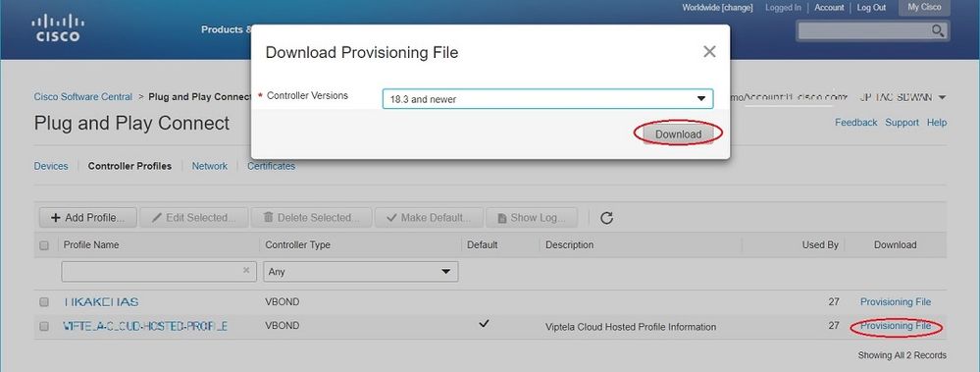The width and height of the screenshot is (980, 372).
Task: Click the Cisco logo
Action: pos(58,28)
